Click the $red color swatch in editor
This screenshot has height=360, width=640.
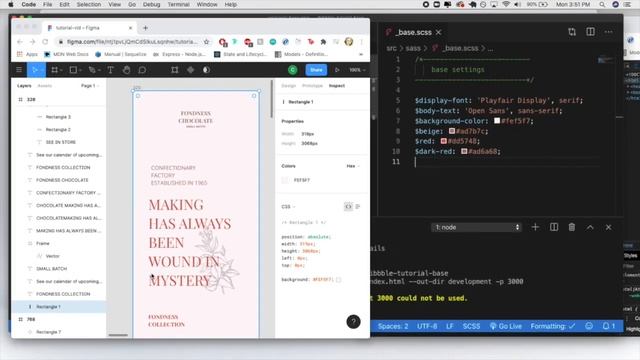coord(444,141)
